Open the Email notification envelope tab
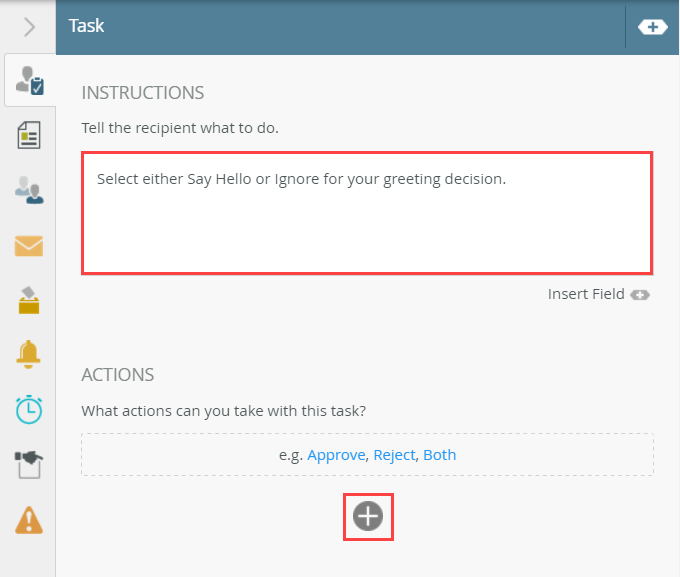 coord(29,245)
